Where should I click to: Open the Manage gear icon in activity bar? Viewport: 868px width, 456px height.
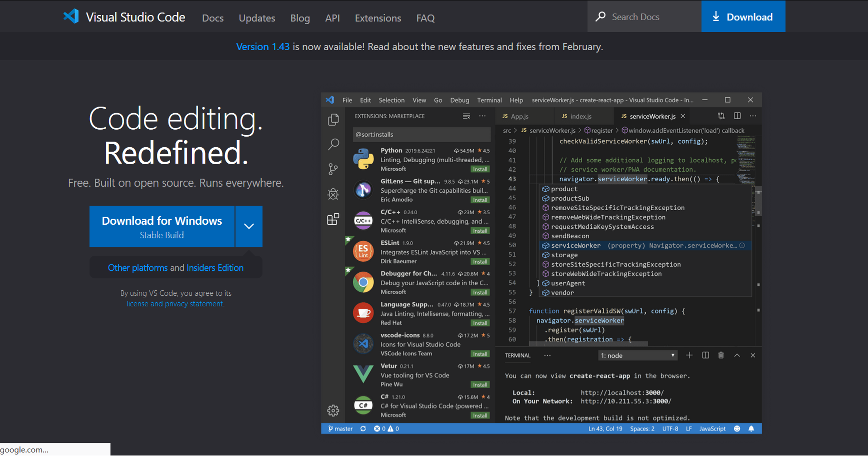pos(333,411)
